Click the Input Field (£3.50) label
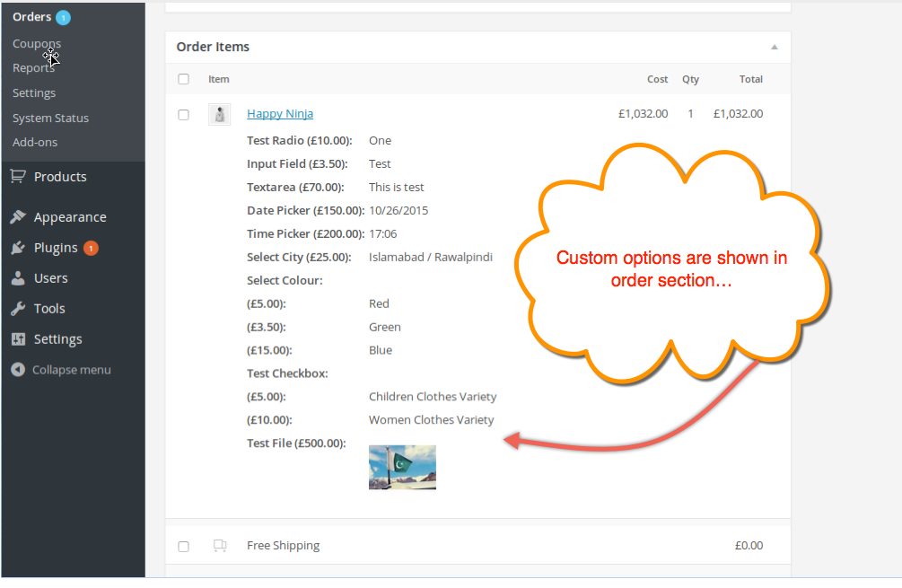This screenshot has height=588, width=902. click(297, 164)
